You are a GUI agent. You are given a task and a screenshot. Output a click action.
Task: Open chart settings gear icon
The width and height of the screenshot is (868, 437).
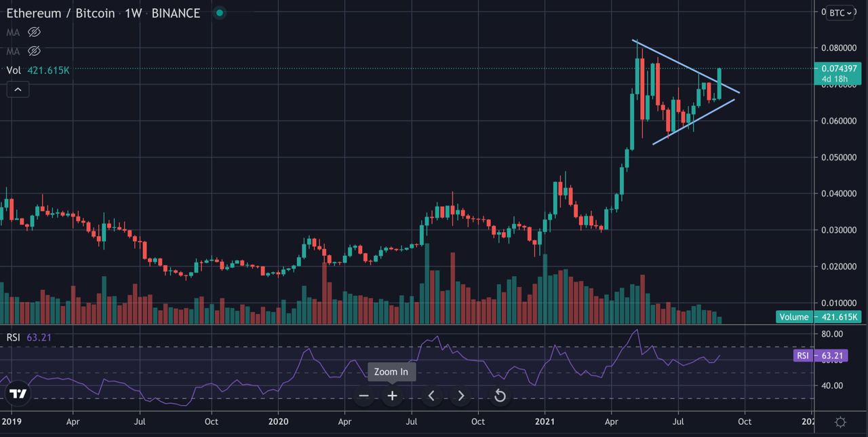point(840,422)
